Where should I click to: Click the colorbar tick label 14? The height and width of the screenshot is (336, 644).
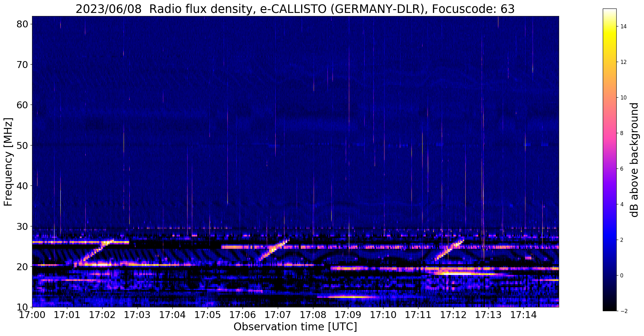623,26
